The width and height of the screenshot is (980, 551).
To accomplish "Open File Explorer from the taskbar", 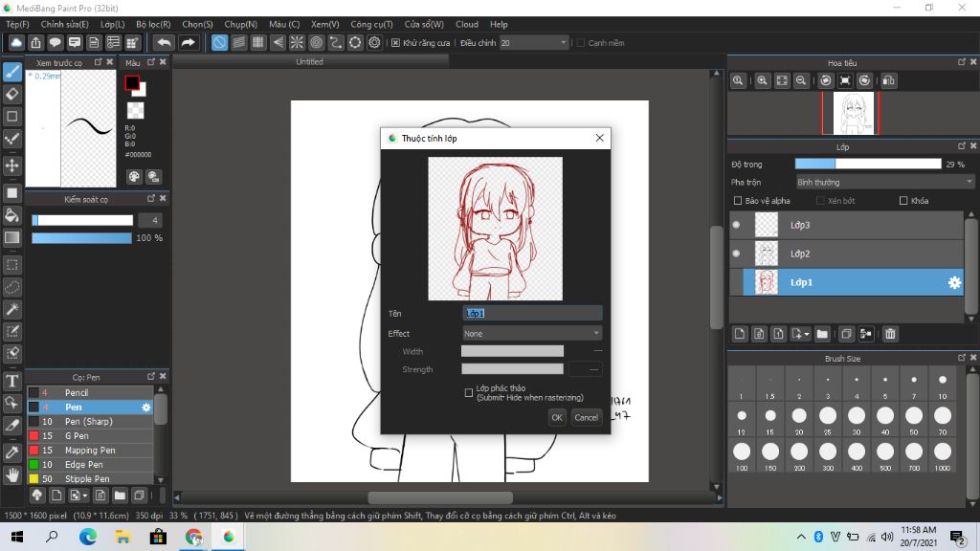I will pyautogui.click(x=123, y=537).
